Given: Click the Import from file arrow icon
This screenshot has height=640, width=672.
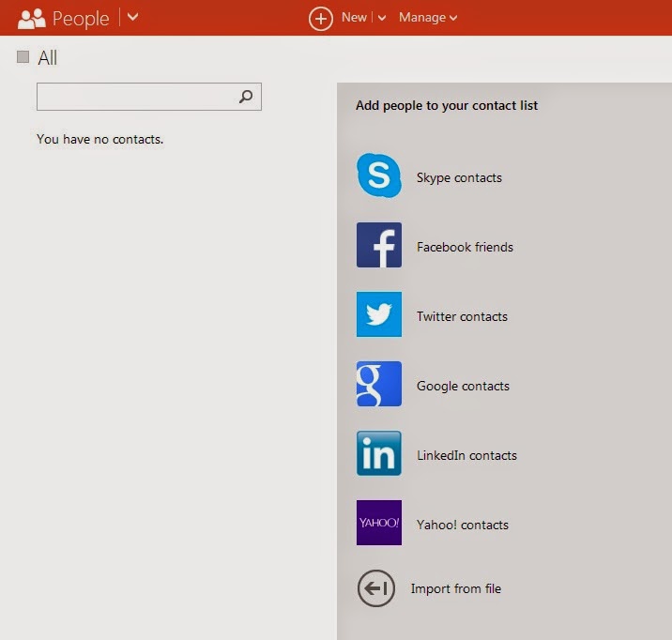Looking at the screenshot, I should click(x=375, y=588).
